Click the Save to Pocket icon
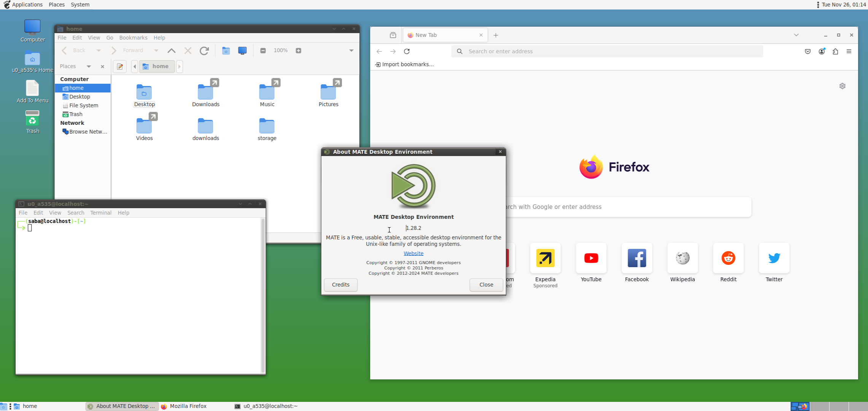868x411 pixels. tap(808, 51)
